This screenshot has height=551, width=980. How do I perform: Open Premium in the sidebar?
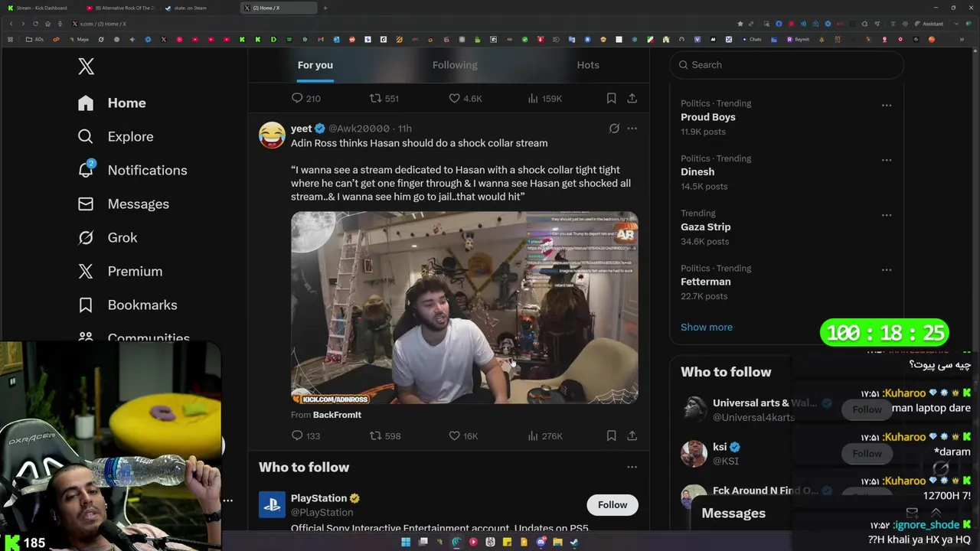(x=120, y=272)
